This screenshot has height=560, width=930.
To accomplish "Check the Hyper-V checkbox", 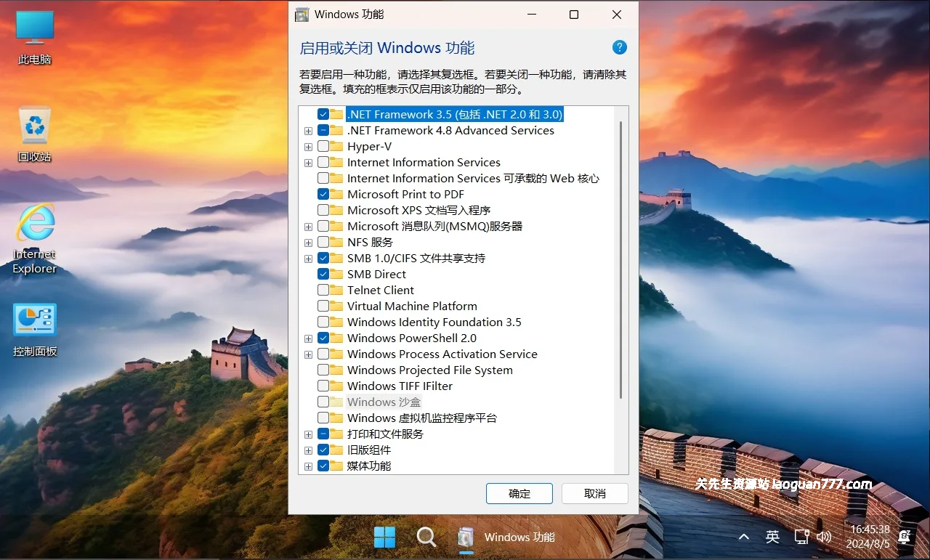I will tap(322, 146).
